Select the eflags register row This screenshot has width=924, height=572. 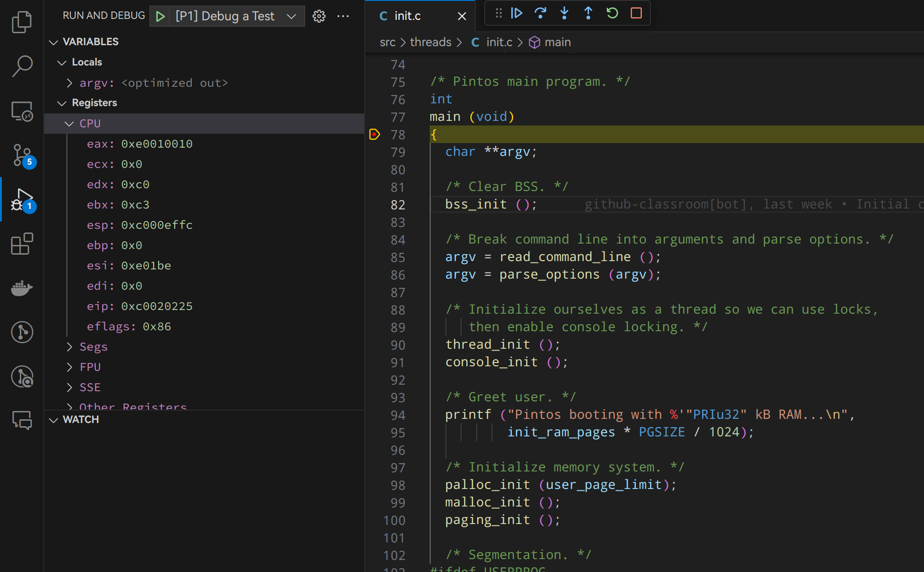pos(204,326)
